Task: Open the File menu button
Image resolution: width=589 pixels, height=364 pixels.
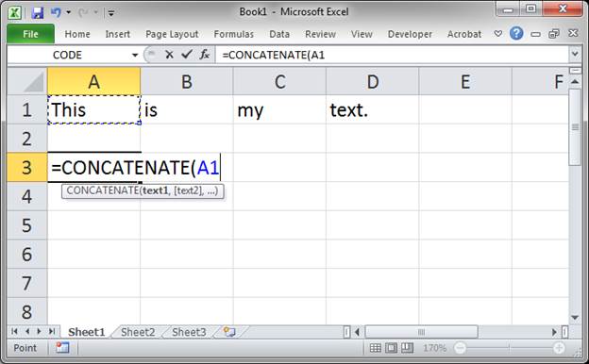Action: tap(30, 34)
